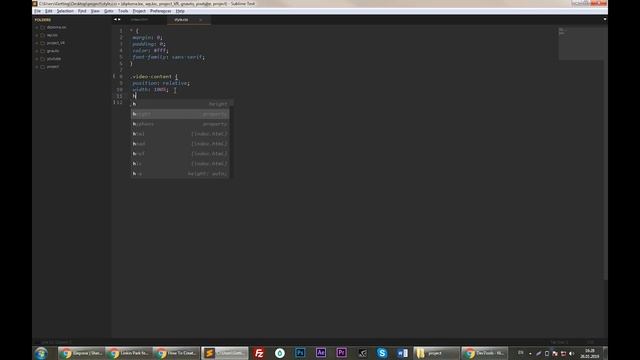
Task: Click the 'font-family: sans-serif;' code line
Action: tap(169, 57)
